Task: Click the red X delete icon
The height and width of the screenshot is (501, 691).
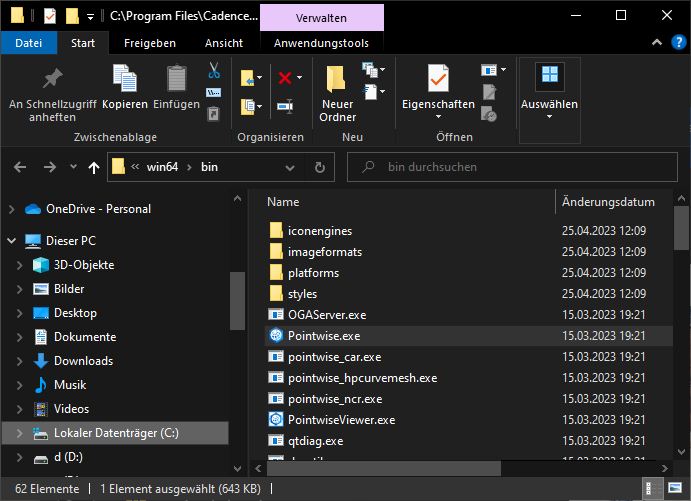Action: (285, 78)
